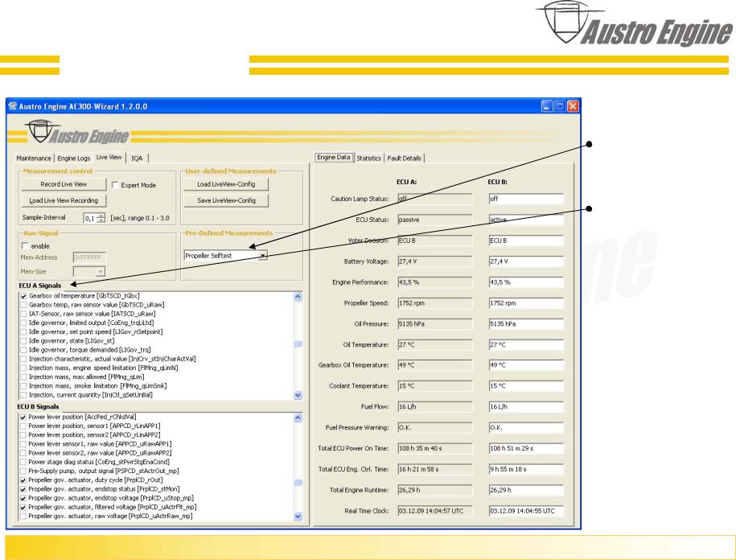Screen dimensions: 736x560
Task: Click Load Live View Recording button
Action: pyautogui.click(x=64, y=200)
